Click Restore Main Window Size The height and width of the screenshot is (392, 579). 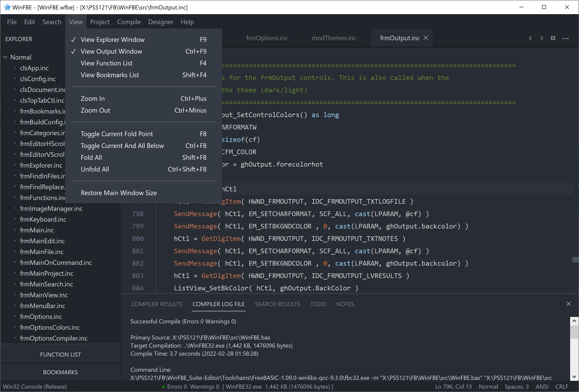(119, 193)
